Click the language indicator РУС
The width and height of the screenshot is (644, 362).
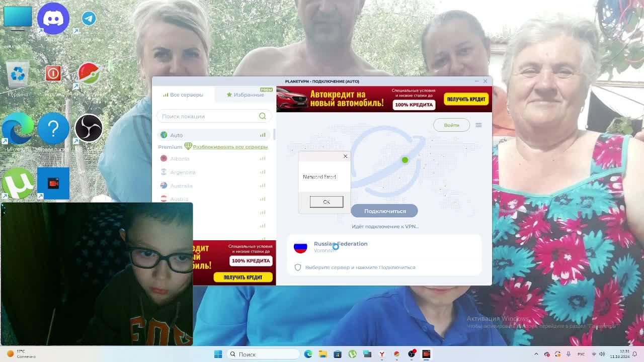pyautogui.click(x=581, y=354)
